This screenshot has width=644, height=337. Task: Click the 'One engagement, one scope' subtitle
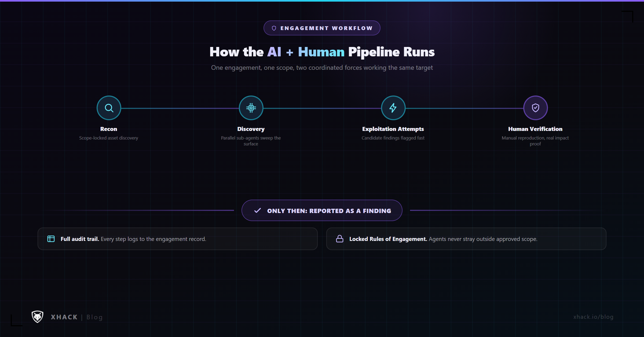[322, 68]
